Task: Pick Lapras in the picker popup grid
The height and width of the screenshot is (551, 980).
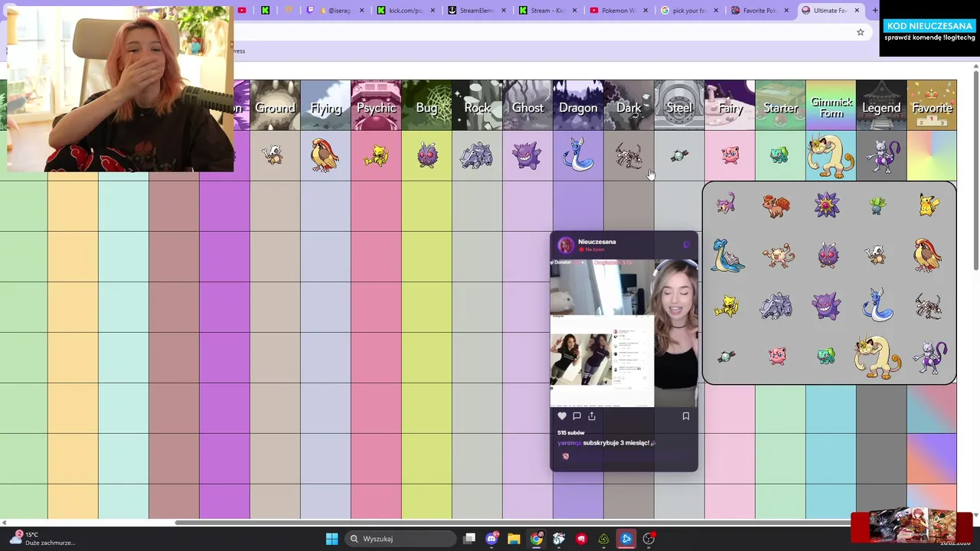Action: 727,256
